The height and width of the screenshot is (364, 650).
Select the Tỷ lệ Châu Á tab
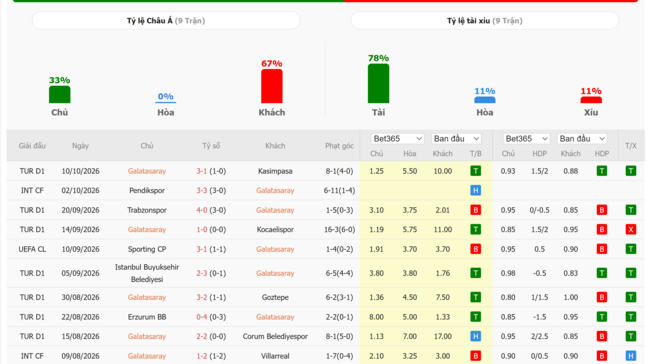166,21
